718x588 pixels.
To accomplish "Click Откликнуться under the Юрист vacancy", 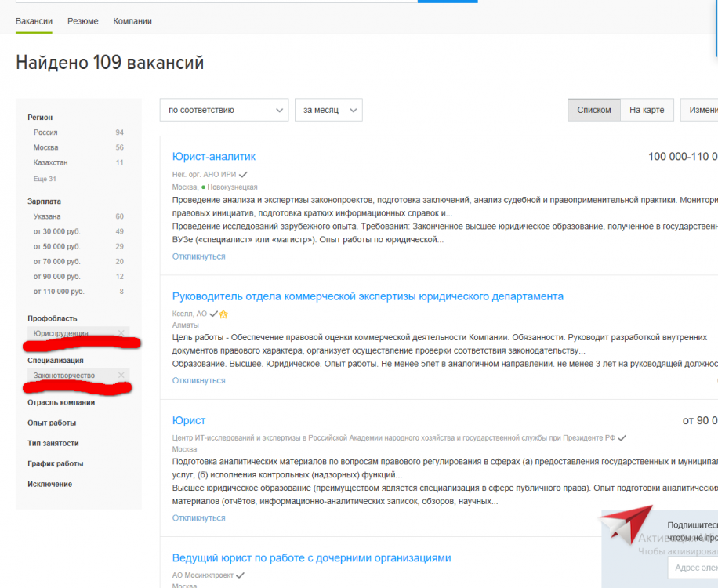I will (198, 517).
